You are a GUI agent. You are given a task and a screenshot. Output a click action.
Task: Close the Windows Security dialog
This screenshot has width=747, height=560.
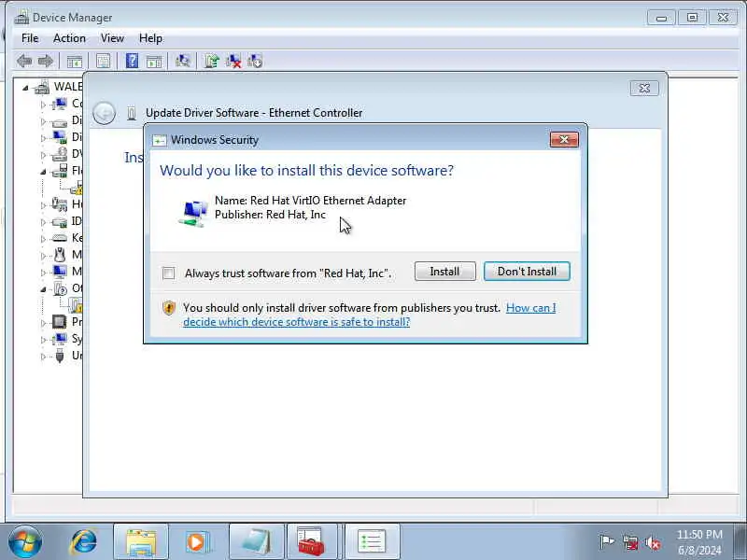click(x=564, y=139)
